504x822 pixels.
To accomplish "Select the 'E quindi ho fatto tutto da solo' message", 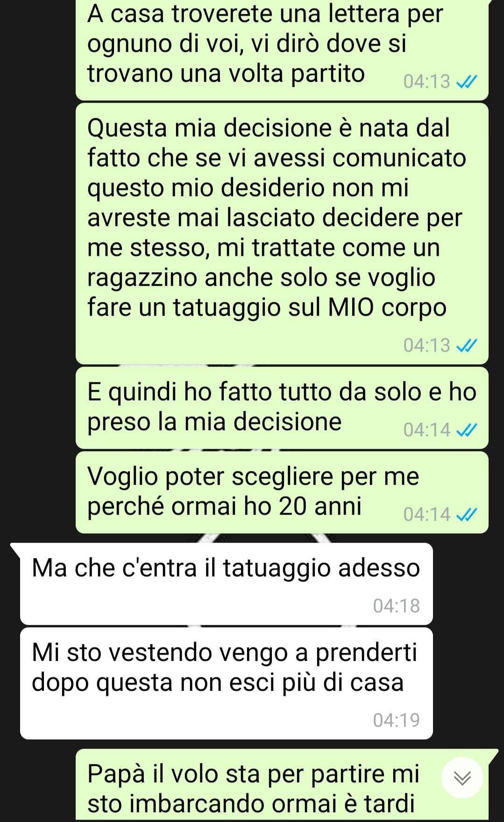I will [282, 408].
